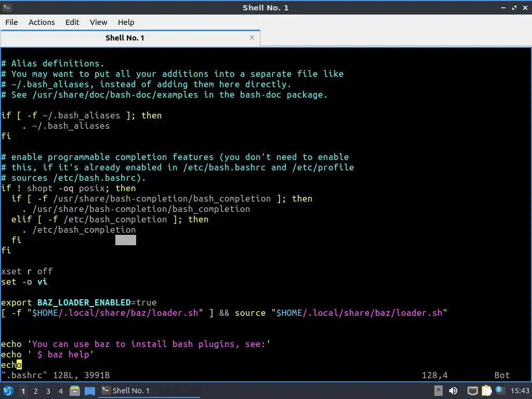
Task: Click the 'Bot' scroll position indicator
Action: click(502, 375)
